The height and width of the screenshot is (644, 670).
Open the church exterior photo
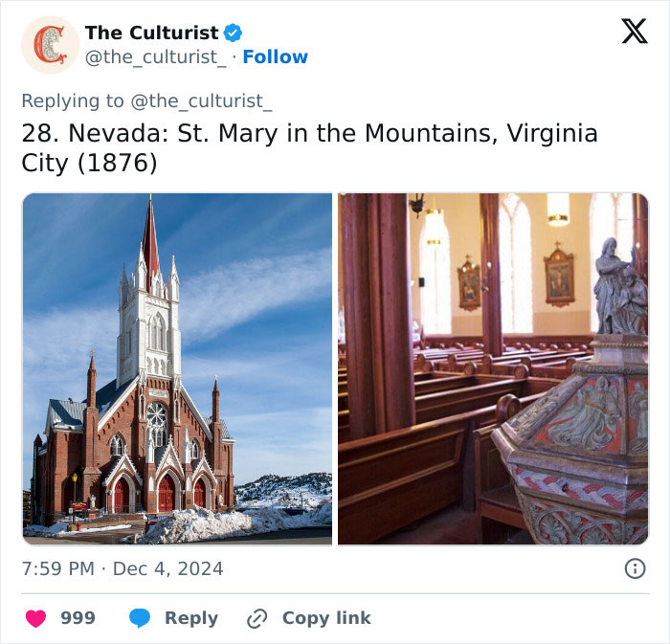tap(177, 368)
